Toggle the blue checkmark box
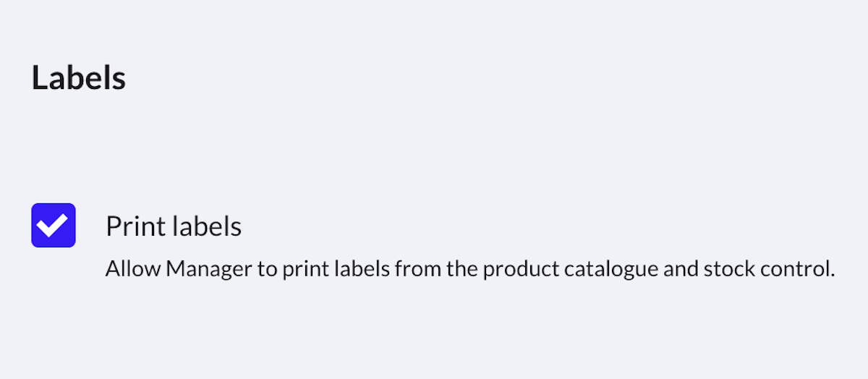The height and width of the screenshot is (379, 868). [54, 226]
